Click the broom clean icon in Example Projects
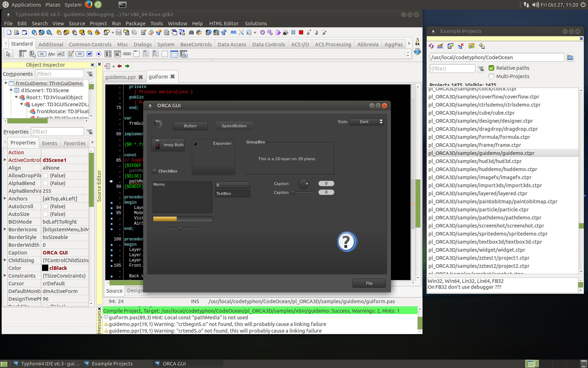Screen dimensions: 588x368 [x=440, y=46]
